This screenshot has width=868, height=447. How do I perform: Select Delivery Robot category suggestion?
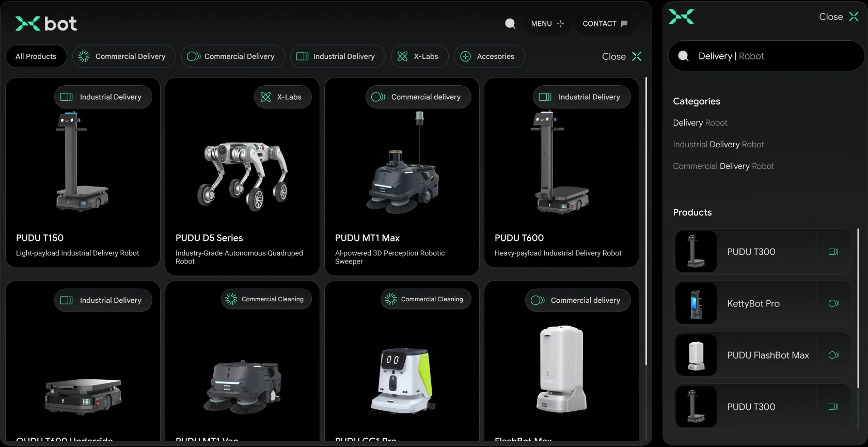click(x=700, y=122)
